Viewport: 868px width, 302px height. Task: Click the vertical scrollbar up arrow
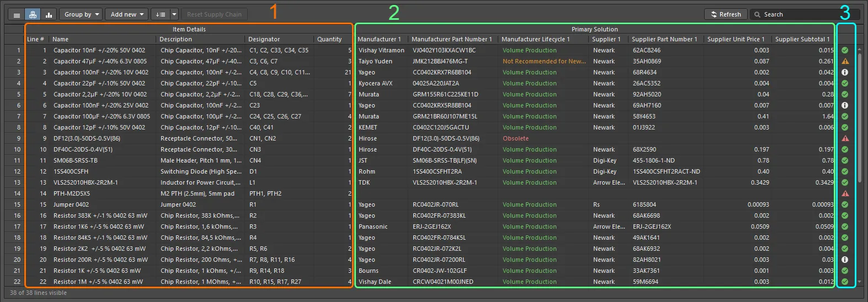point(859,48)
